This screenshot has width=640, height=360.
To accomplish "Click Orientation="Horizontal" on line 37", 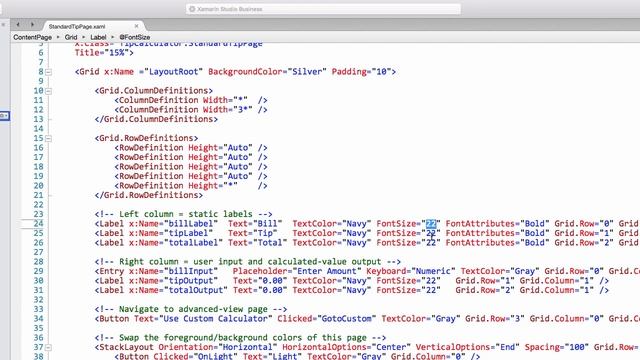I will click(x=218, y=347).
